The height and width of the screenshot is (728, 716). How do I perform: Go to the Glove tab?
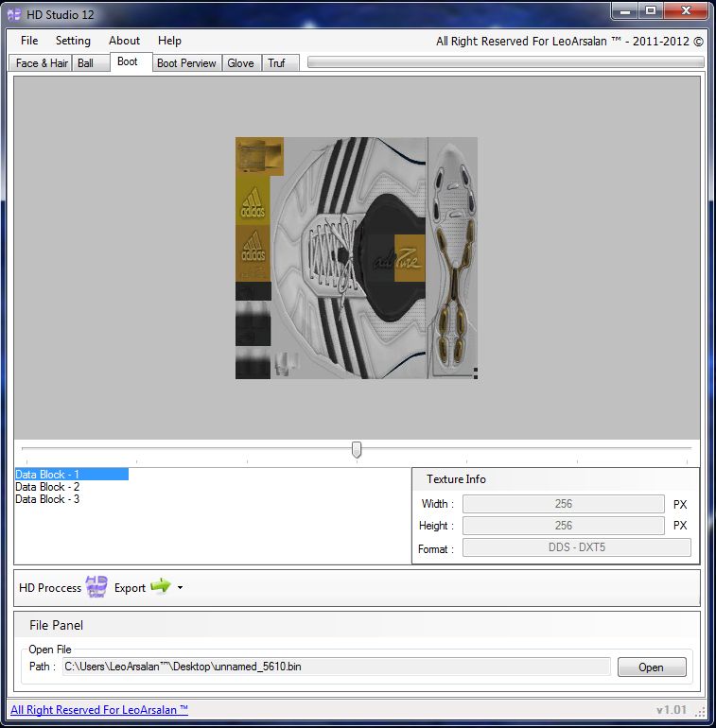240,63
